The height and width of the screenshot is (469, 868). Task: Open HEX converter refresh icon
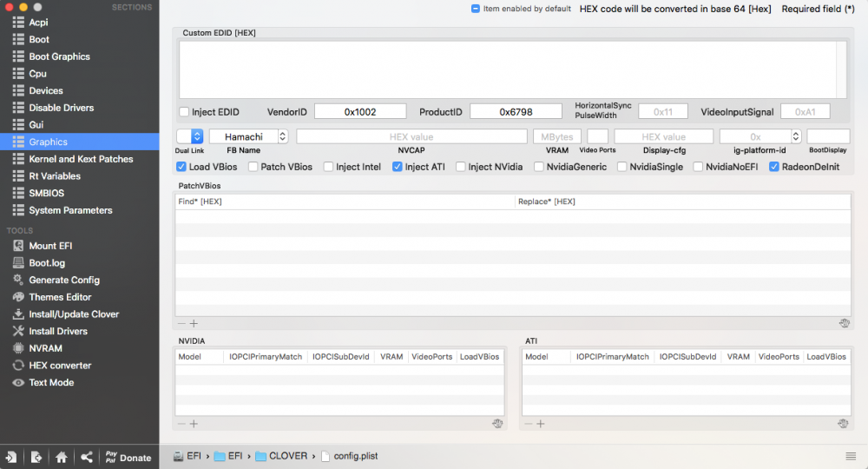[18, 366]
